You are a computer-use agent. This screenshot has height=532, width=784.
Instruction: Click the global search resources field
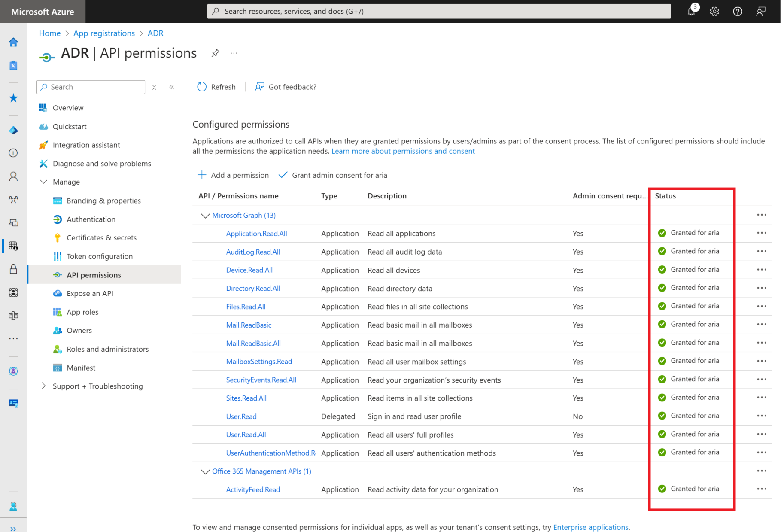coord(439,11)
